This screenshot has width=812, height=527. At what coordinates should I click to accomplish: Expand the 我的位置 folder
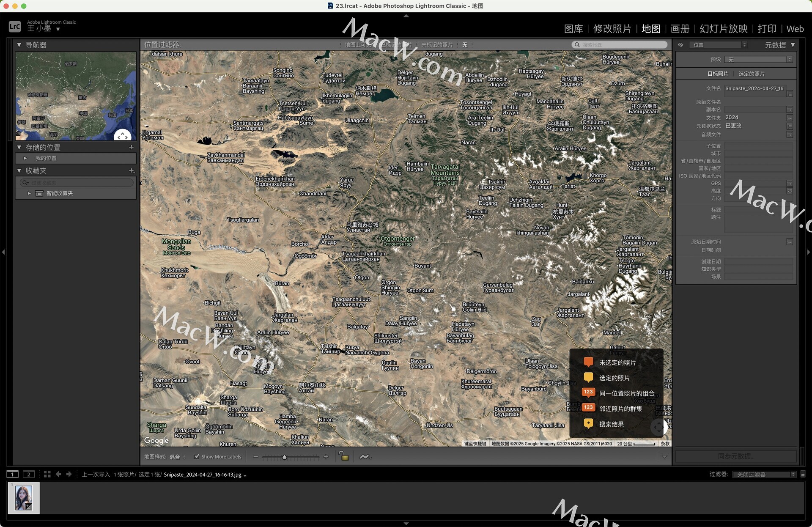[x=25, y=158]
